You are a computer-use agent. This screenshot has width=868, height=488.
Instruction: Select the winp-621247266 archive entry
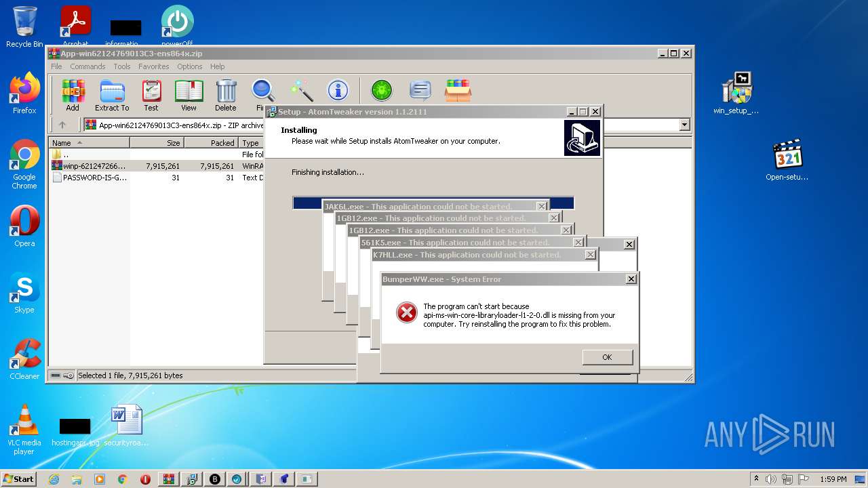point(157,166)
